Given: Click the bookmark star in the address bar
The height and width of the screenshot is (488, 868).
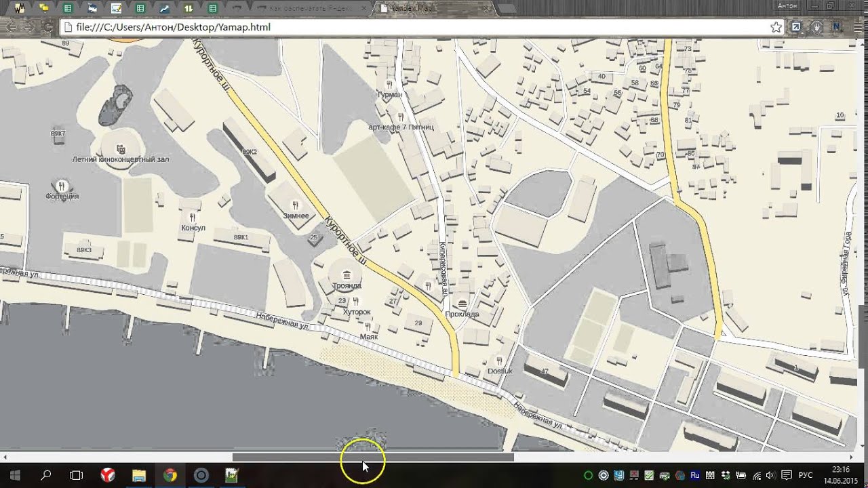Looking at the screenshot, I should tap(775, 27).
